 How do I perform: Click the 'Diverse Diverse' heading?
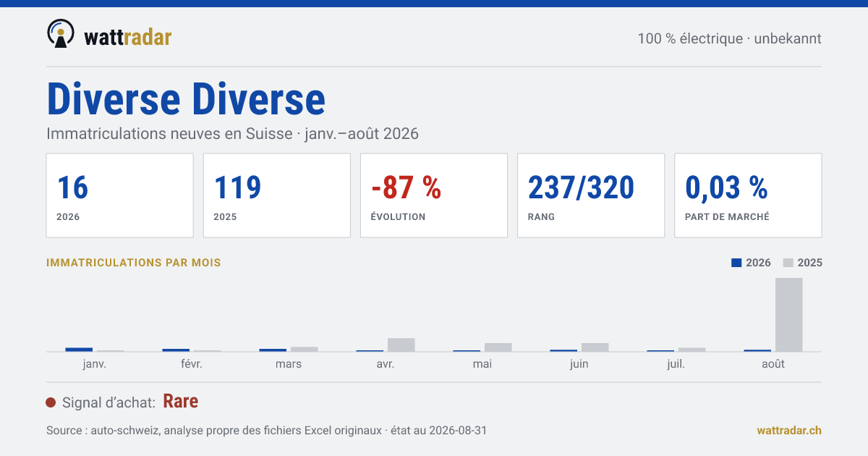(186, 99)
